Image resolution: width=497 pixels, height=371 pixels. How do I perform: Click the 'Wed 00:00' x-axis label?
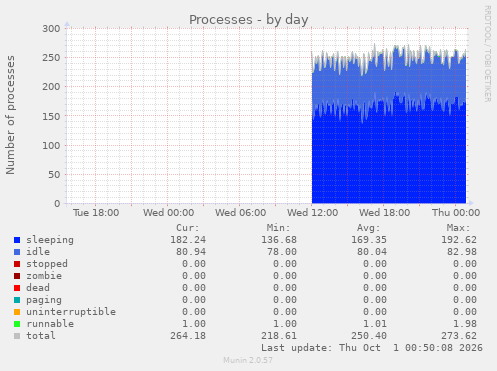click(169, 213)
